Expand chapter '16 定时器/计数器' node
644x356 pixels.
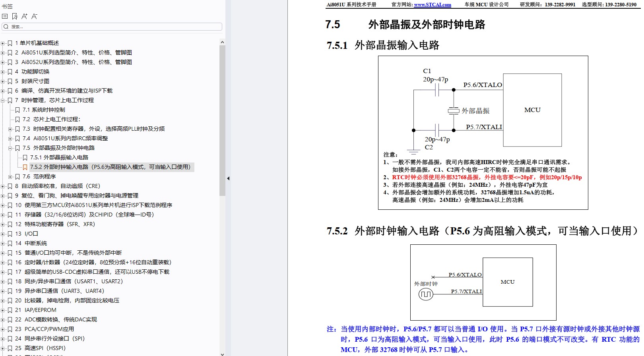coord(3,262)
